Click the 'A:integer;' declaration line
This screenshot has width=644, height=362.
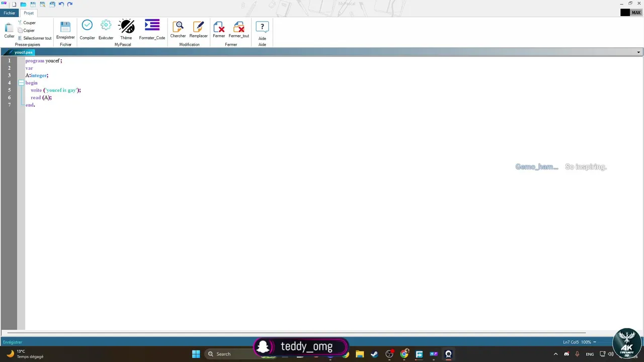coord(37,75)
